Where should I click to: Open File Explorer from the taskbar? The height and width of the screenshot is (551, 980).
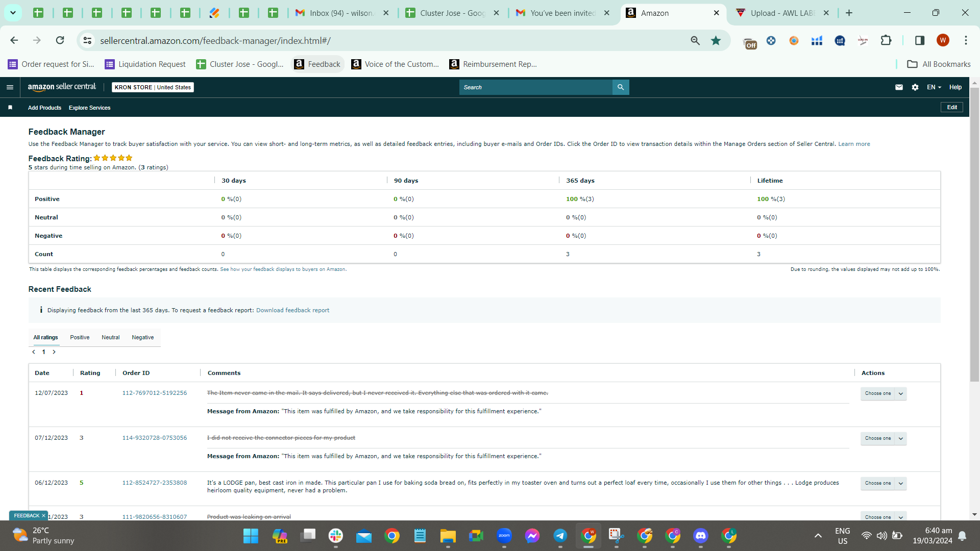[x=448, y=536]
